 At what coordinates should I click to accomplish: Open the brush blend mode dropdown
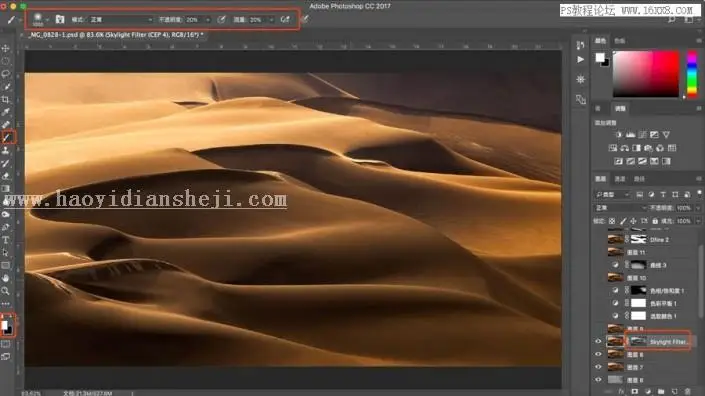120,20
